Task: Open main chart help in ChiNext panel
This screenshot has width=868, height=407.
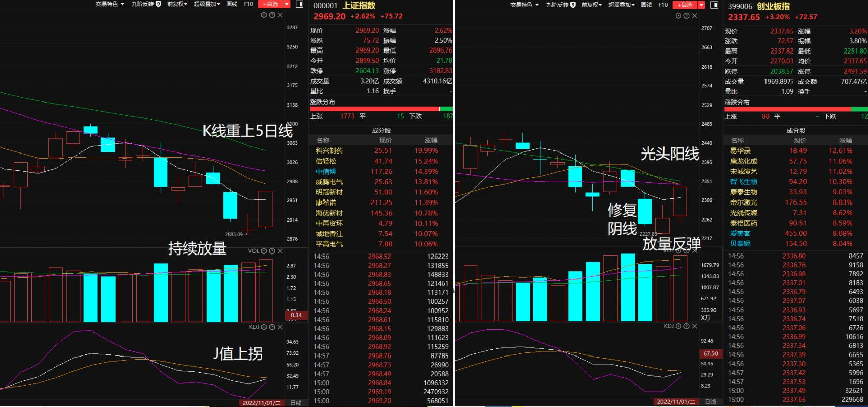Action: [686, 16]
